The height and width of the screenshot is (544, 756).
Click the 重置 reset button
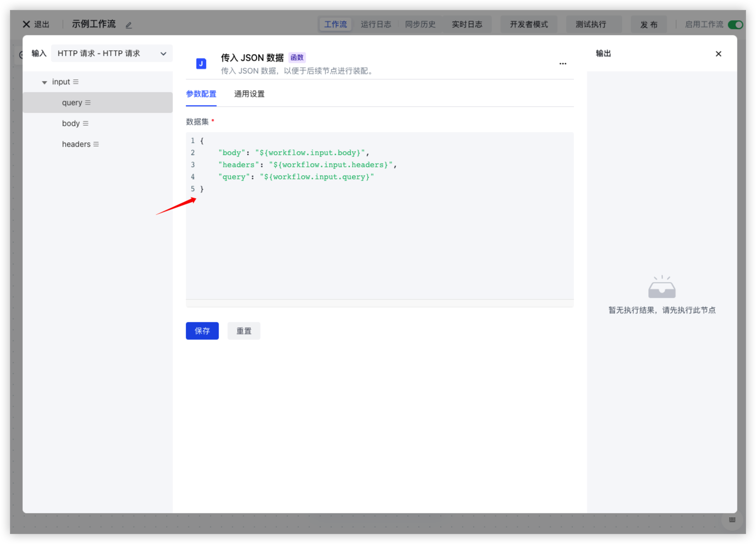pos(244,331)
